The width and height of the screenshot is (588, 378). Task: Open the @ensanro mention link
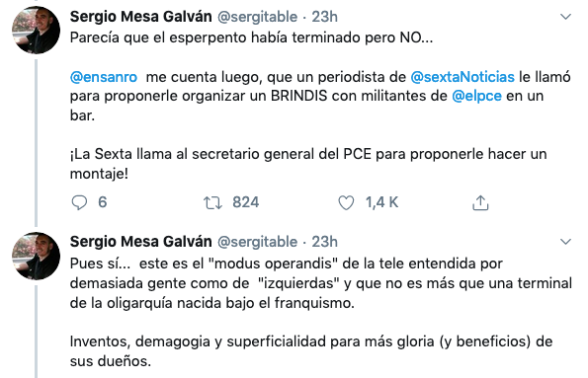(x=104, y=77)
